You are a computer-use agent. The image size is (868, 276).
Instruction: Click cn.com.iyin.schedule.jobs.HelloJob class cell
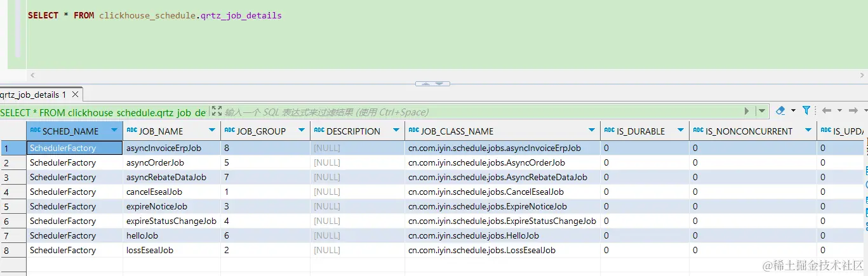(502, 235)
